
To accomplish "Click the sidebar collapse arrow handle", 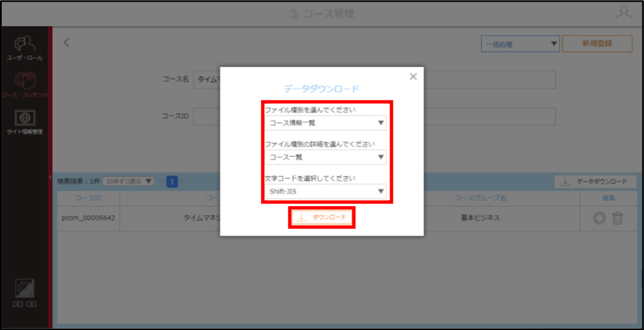I will click(x=50, y=177).
